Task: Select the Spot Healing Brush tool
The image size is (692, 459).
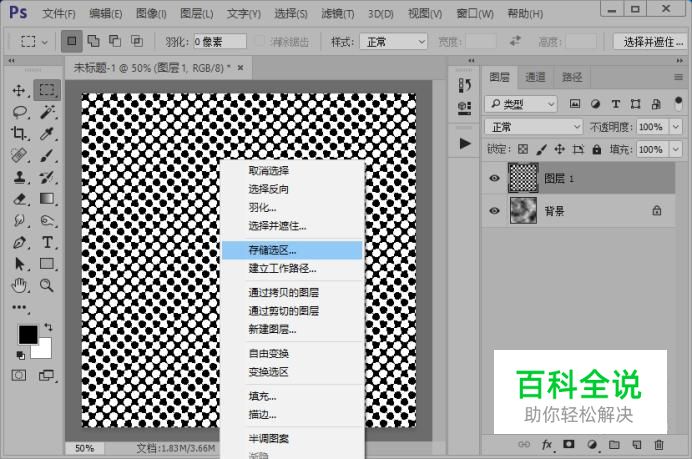Action: [x=19, y=155]
